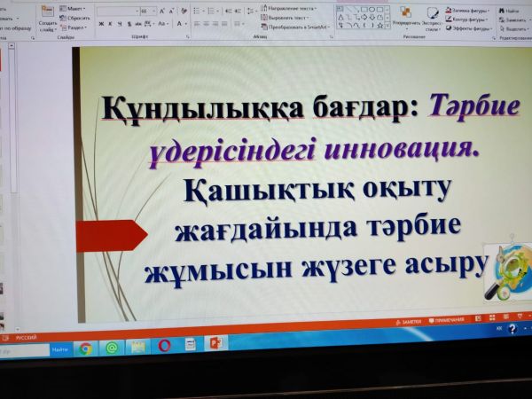Click decrease list indent icon
The image size is (532, 399).
[x=229, y=12]
